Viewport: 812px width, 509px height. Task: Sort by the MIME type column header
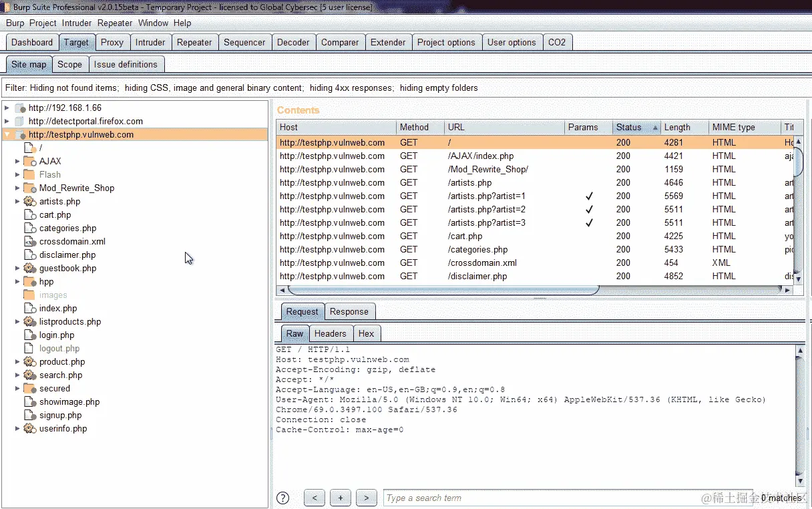(x=745, y=127)
